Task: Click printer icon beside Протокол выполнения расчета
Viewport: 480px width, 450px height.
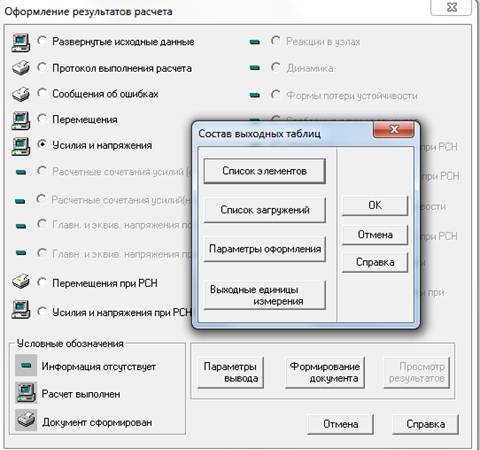Action: click(x=21, y=68)
